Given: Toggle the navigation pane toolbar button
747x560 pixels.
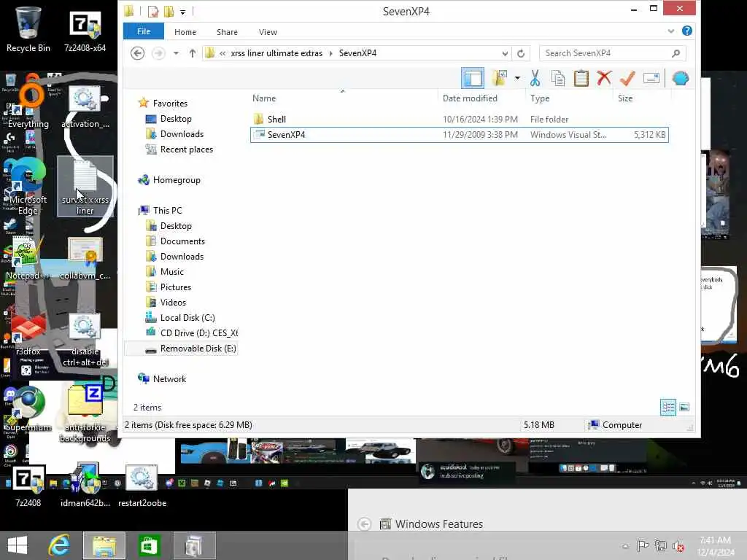Looking at the screenshot, I should [473, 78].
